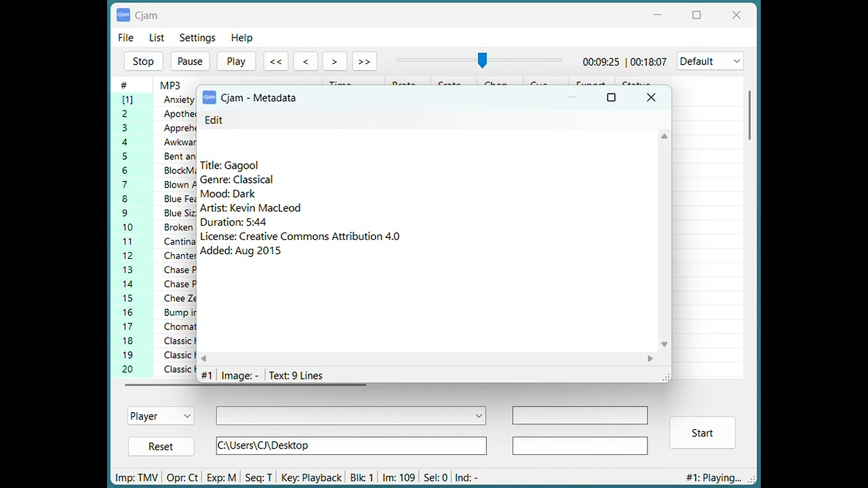Open the File menu
The width and height of the screenshot is (868, 488).
(125, 38)
